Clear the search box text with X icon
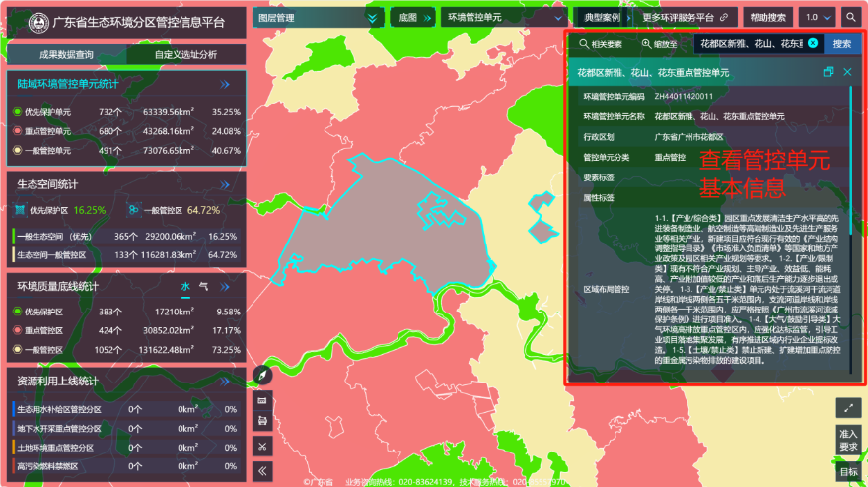Screen dimensions: 868x487 [813, 43]
